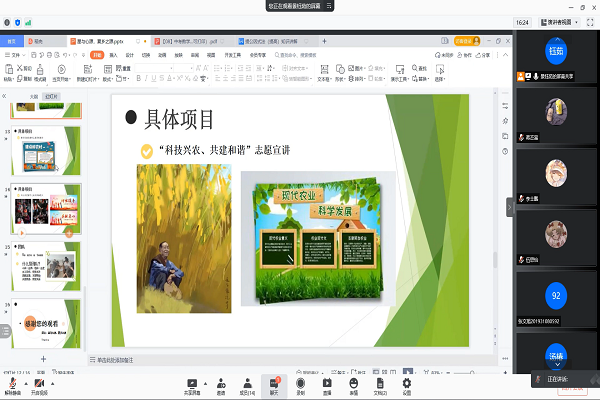
Task: Open the Live stream option
Action: 327,386
